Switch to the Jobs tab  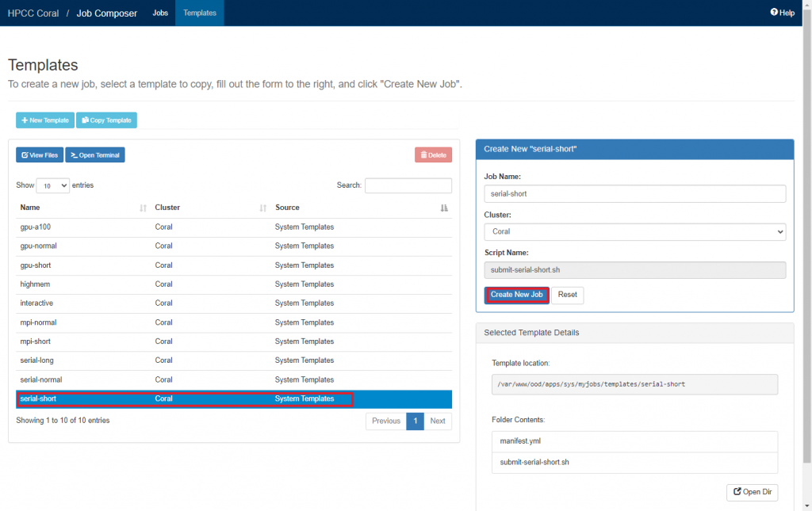[x=160, y=13]
